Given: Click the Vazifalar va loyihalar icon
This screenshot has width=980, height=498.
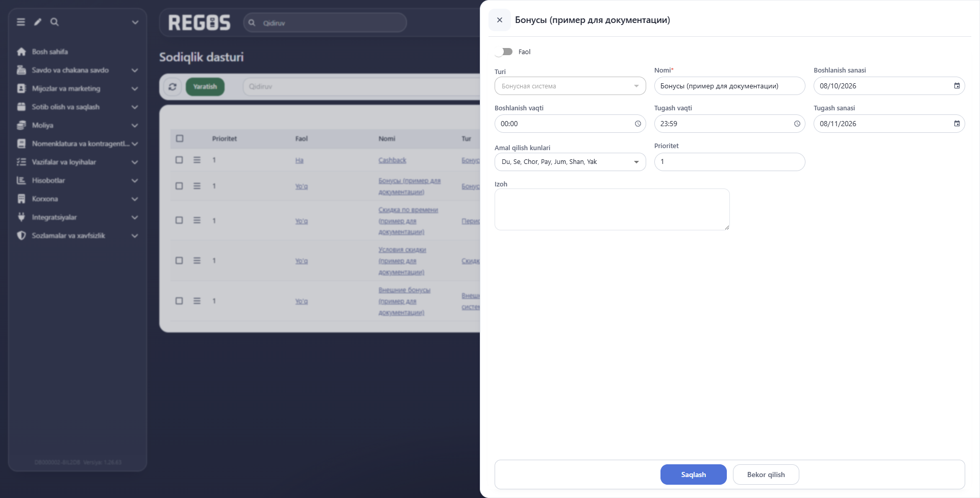Looking at the screenshot, I should tap(21, 162).
